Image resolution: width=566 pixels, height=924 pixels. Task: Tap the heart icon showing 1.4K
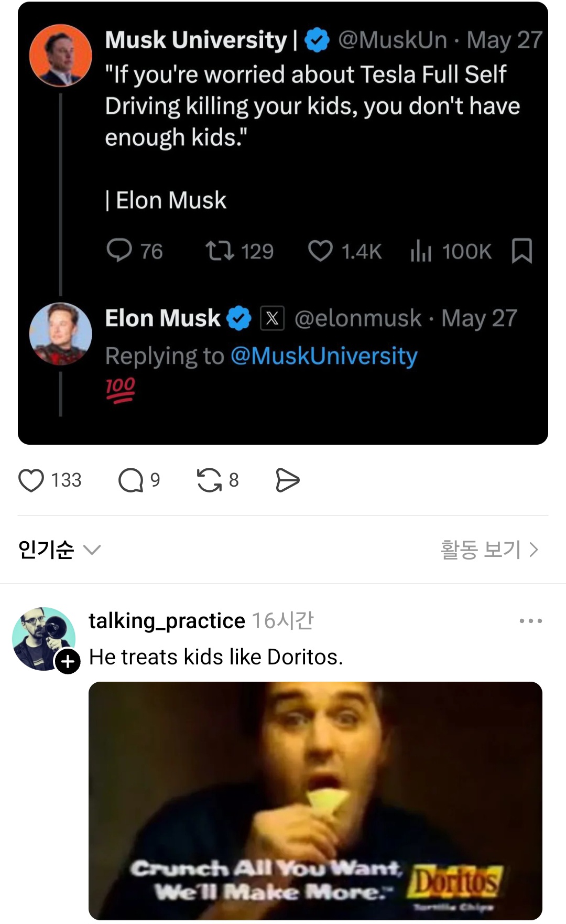pyautogui.click(x=320, y=251)
